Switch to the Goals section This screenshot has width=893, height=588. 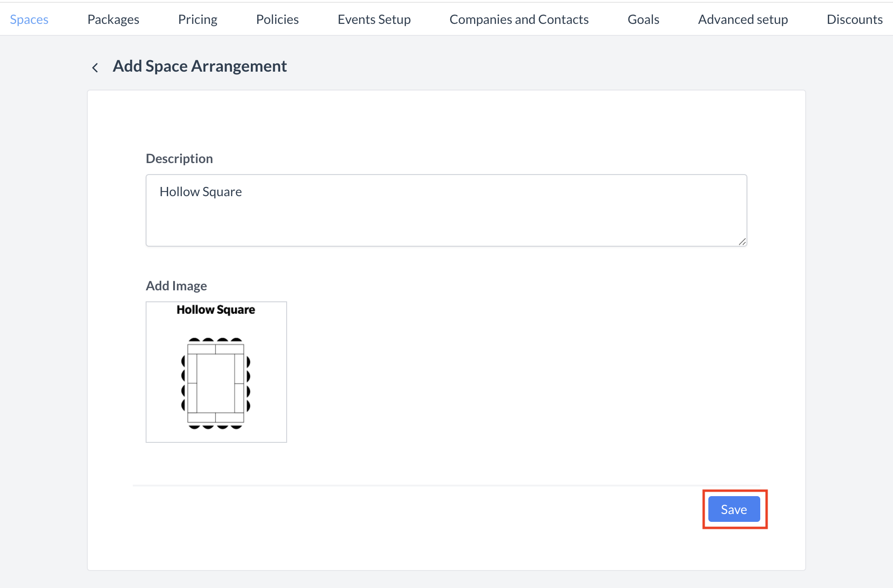click(643, 19)
